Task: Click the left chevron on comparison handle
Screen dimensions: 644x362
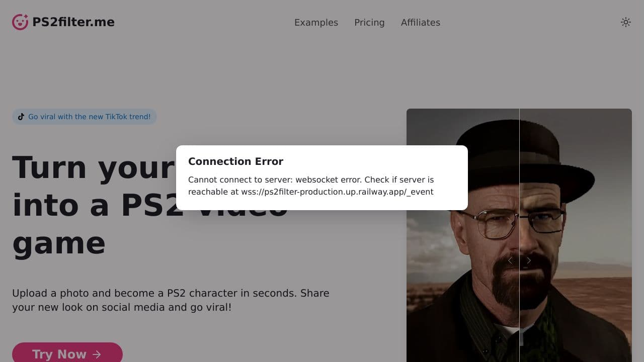Action: click(x=510, y=260)
